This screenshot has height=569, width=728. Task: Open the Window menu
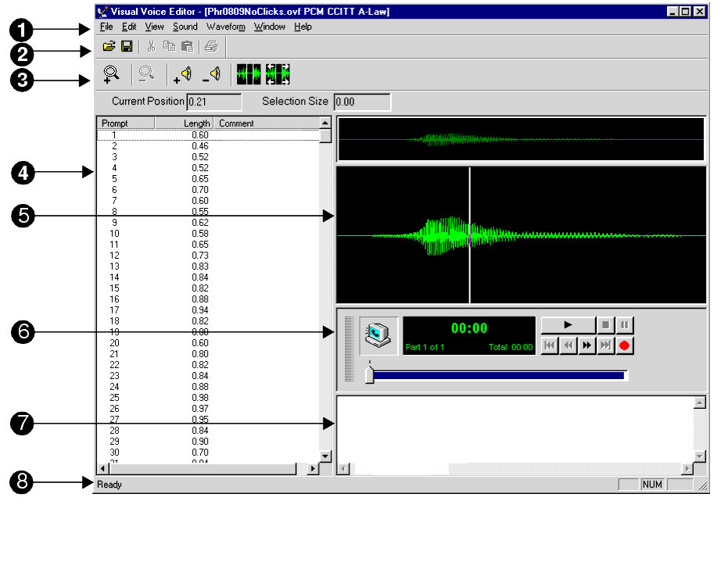(269, 27)
